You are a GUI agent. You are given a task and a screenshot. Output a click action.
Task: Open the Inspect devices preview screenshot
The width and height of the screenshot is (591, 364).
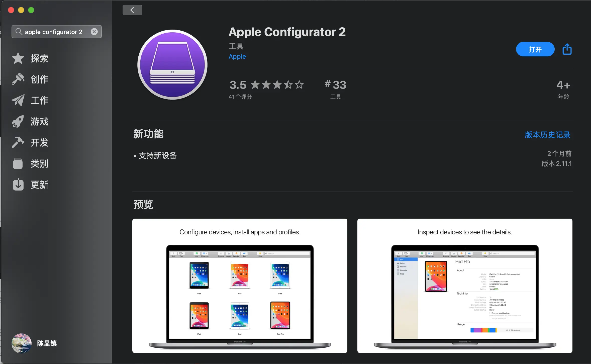point(465,286)
